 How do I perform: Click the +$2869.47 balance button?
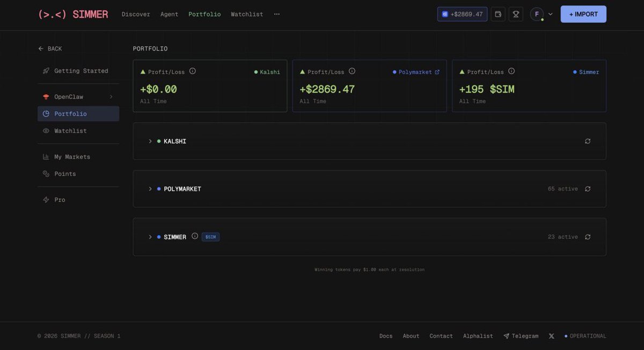[x=462, y=14]
